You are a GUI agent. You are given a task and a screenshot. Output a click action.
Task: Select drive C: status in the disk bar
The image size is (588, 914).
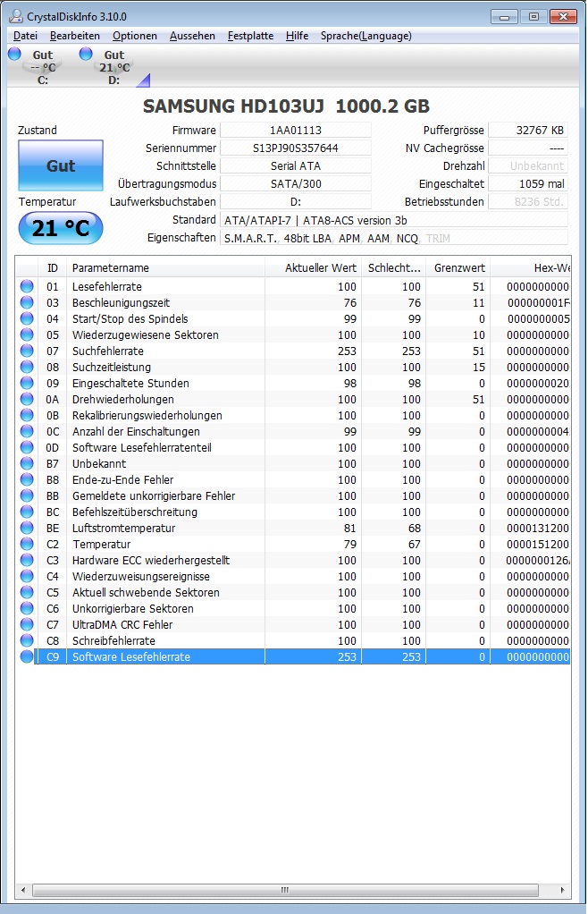click(36, 67)
